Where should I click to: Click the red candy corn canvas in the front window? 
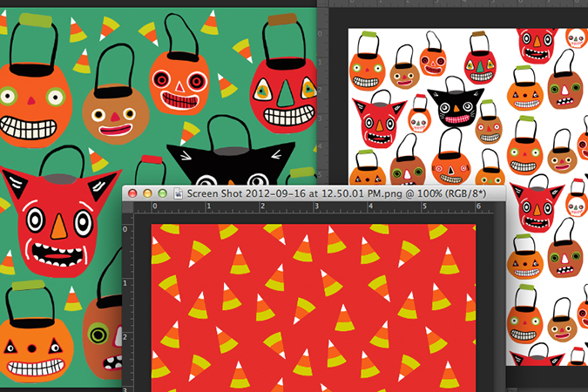[314, 308]
